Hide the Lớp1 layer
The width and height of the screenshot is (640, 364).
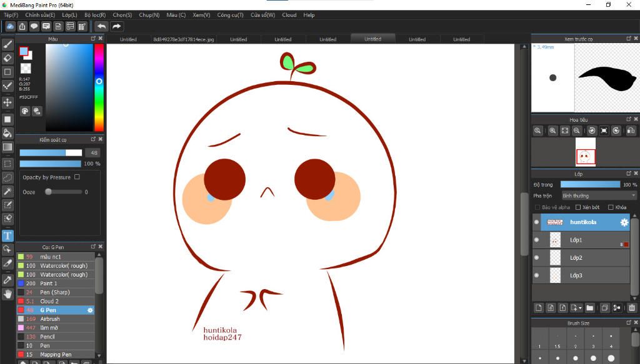536,240
